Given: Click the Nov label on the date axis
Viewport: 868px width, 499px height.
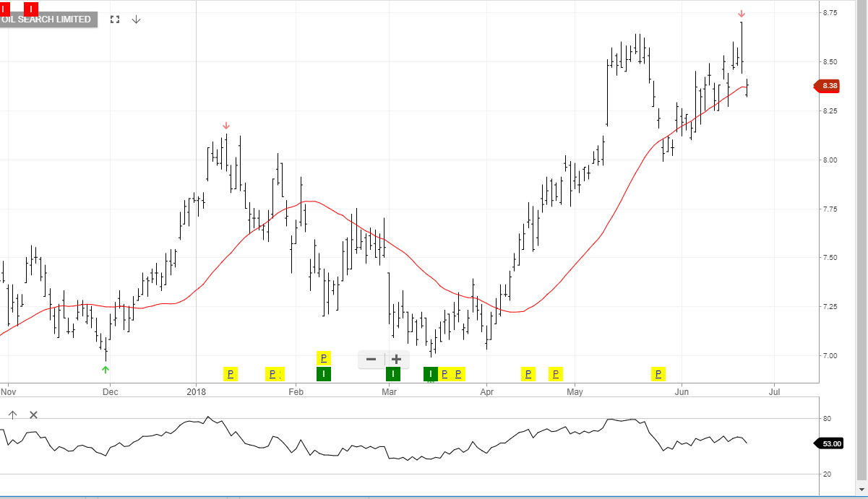Looking at the screenshot, I should 8,392.
